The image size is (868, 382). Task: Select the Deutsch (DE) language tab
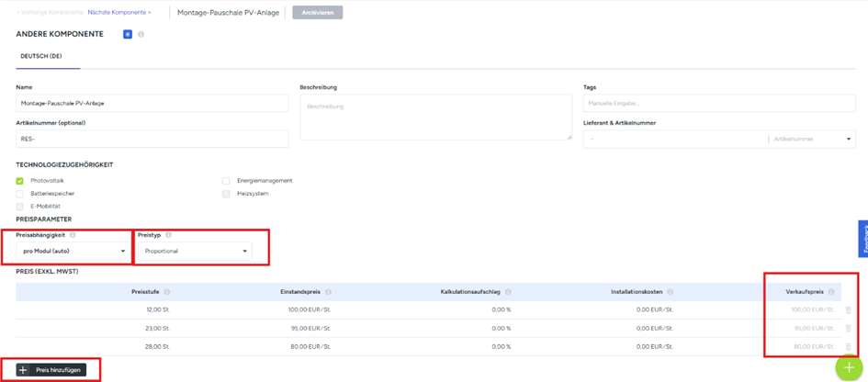[47, 56]
